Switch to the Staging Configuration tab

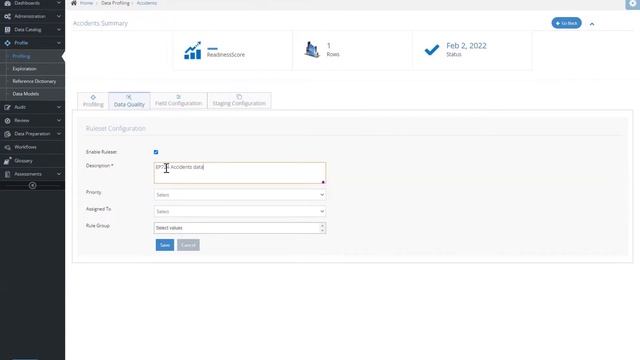(239, 101)
